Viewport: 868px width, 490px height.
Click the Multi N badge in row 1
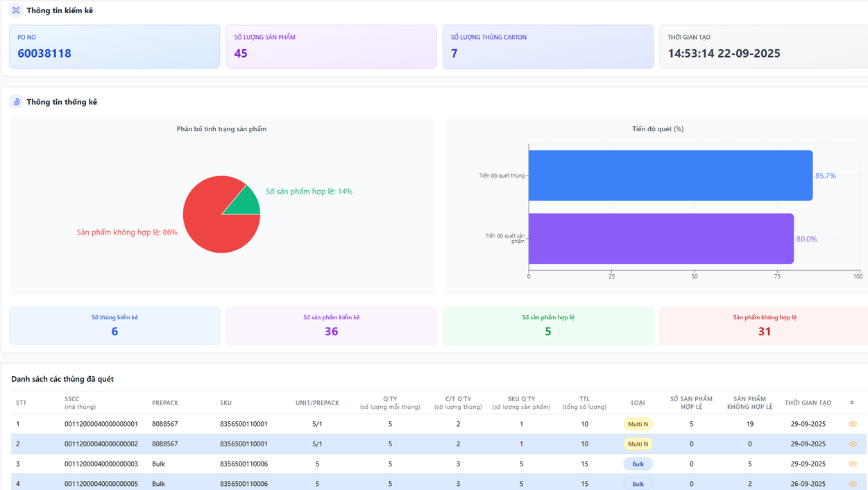click(638, 424)
